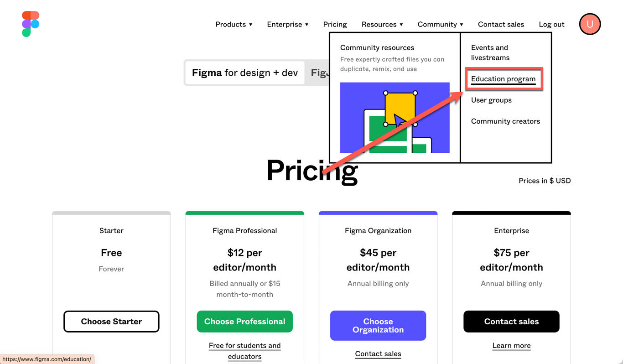Collapse the Community dropdown menu

click(440, 25)
